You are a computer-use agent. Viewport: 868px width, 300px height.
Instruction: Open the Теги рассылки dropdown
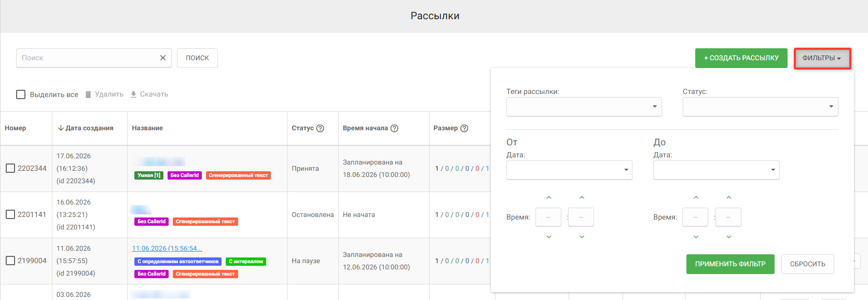(x=584, y=107)
